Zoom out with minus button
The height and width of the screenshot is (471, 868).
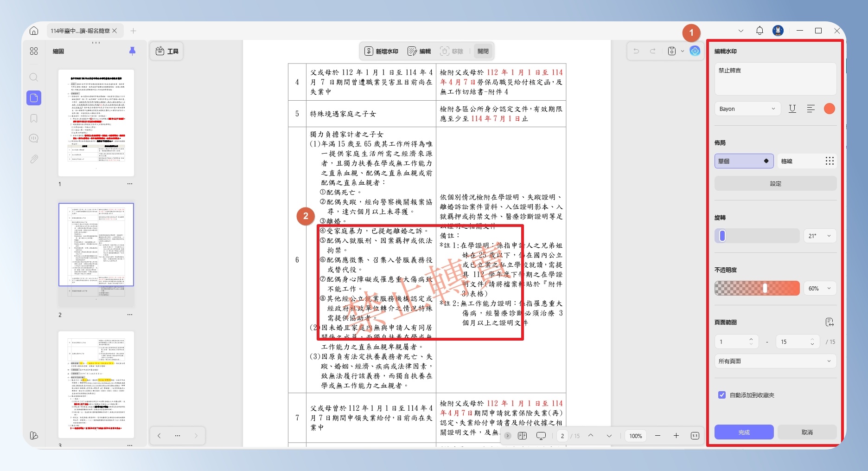coord(657,436)
